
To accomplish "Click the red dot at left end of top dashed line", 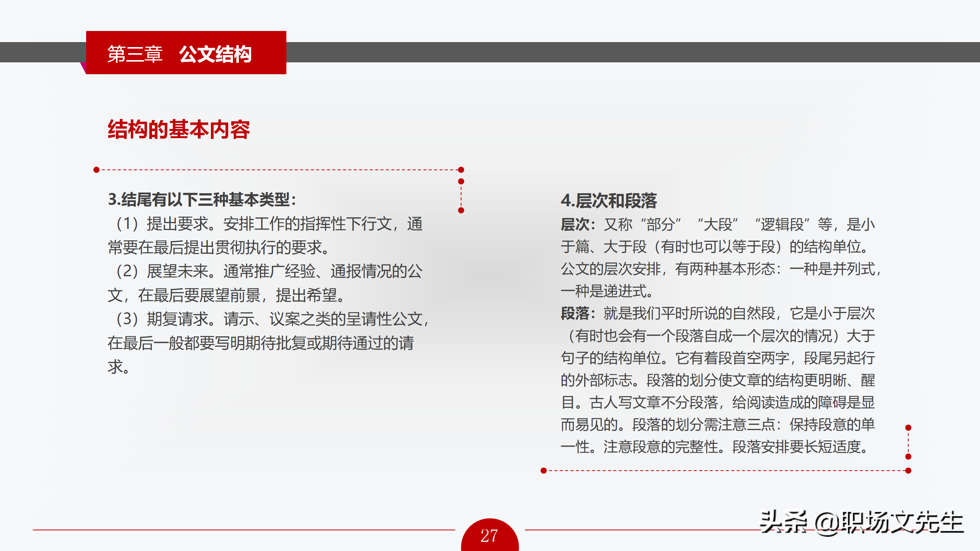I will point(96,170).
